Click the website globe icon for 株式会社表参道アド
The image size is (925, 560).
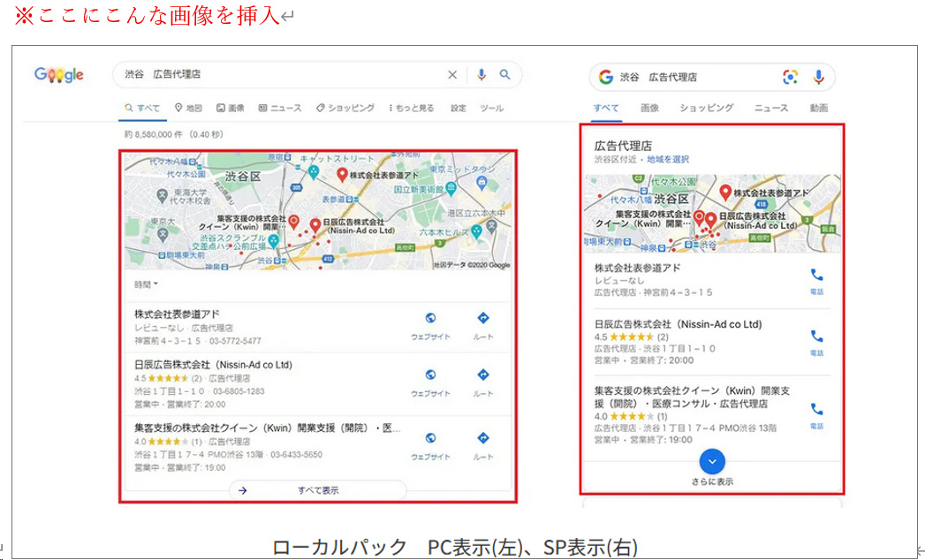pyautogui.click(x=430, y=319)
